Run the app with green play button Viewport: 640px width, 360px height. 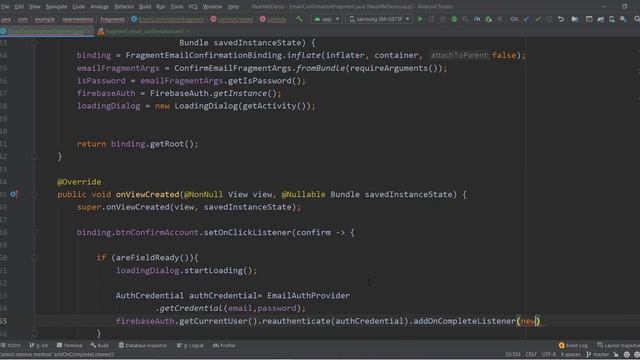[420, 19]
